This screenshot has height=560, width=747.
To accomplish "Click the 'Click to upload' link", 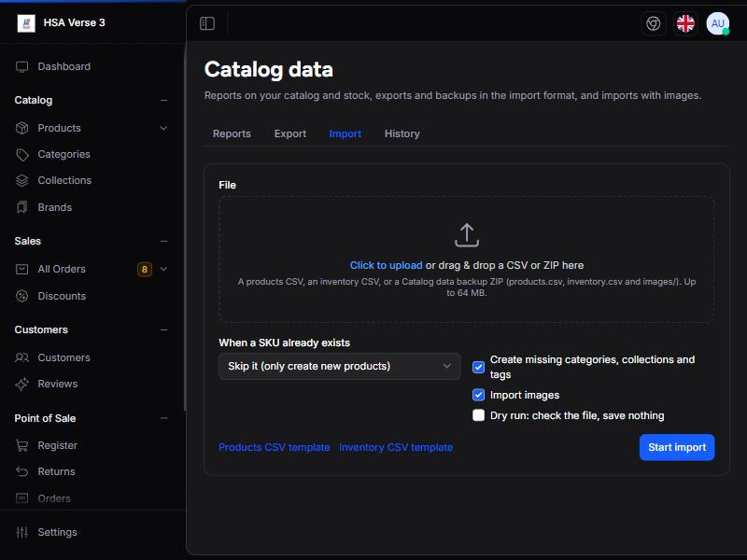I will (x=386, y=265).
